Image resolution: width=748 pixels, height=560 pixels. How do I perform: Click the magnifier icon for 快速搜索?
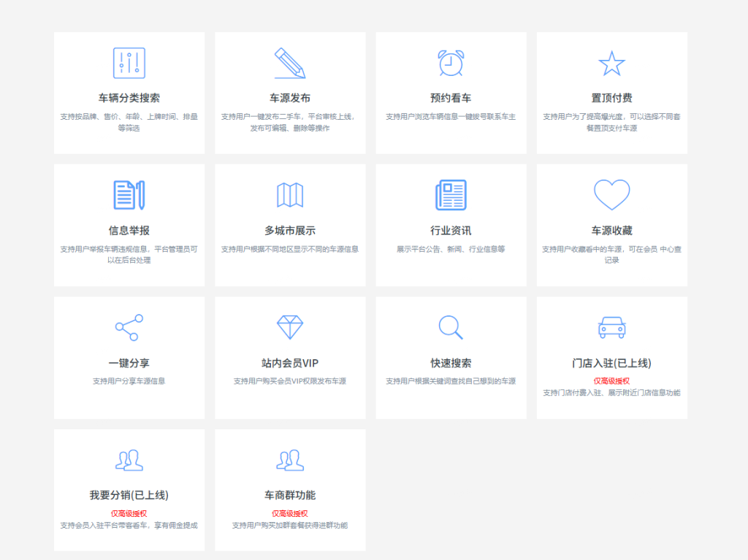tap(451, 327)
